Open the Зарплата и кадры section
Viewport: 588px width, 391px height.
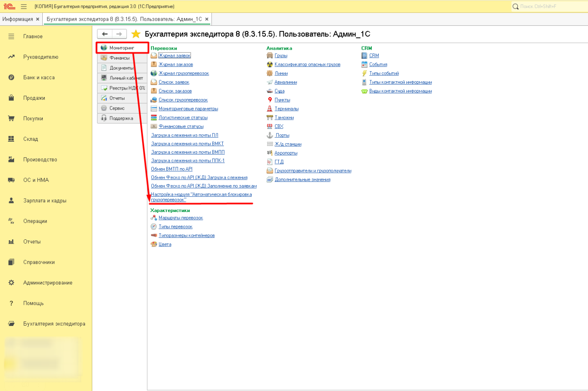(45, 200)
